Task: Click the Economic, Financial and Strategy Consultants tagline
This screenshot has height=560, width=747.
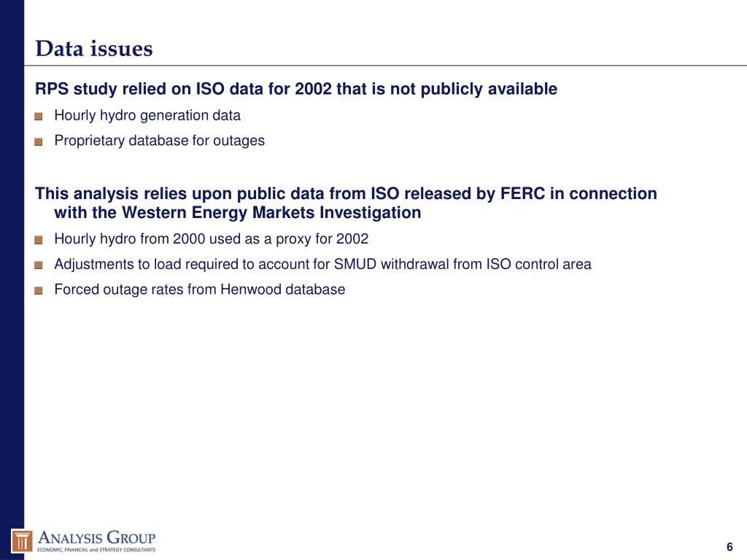Action: pyautogui.click(x=97, y=550)
